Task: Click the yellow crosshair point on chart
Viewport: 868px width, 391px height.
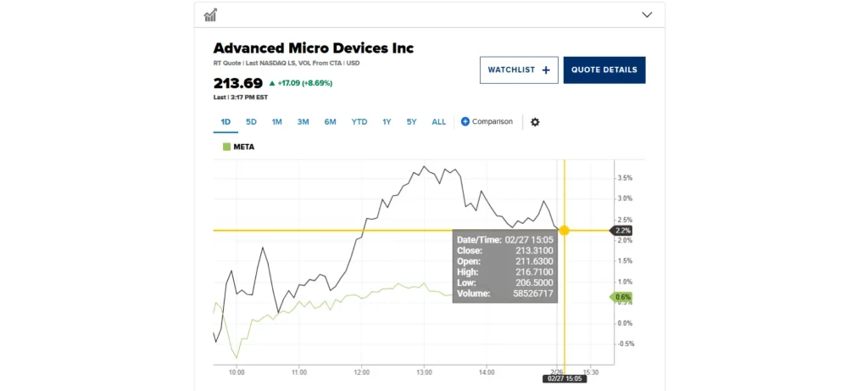Action: tap(565, 231)
